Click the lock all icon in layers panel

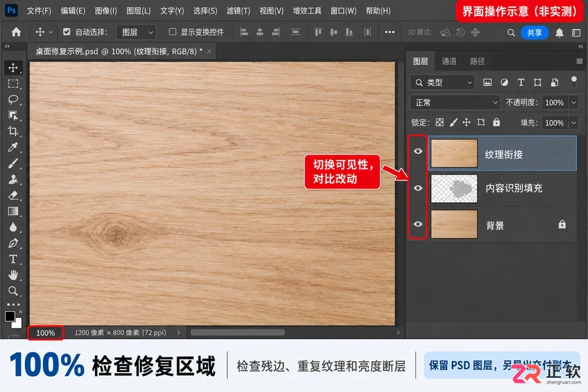click(x=496, y=123)
